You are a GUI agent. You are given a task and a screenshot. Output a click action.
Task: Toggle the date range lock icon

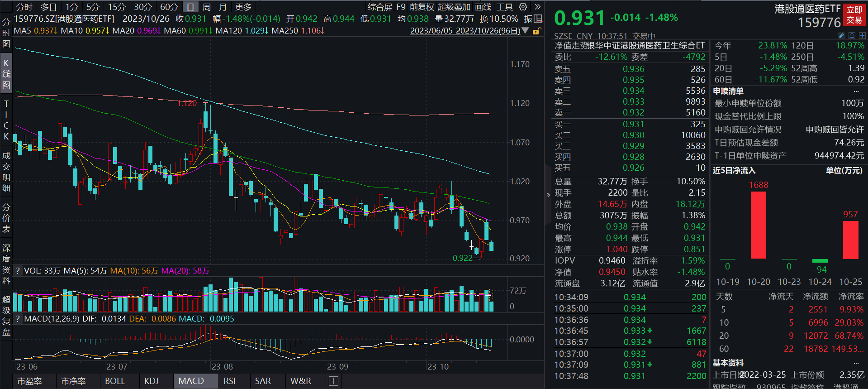click(536, 31)
